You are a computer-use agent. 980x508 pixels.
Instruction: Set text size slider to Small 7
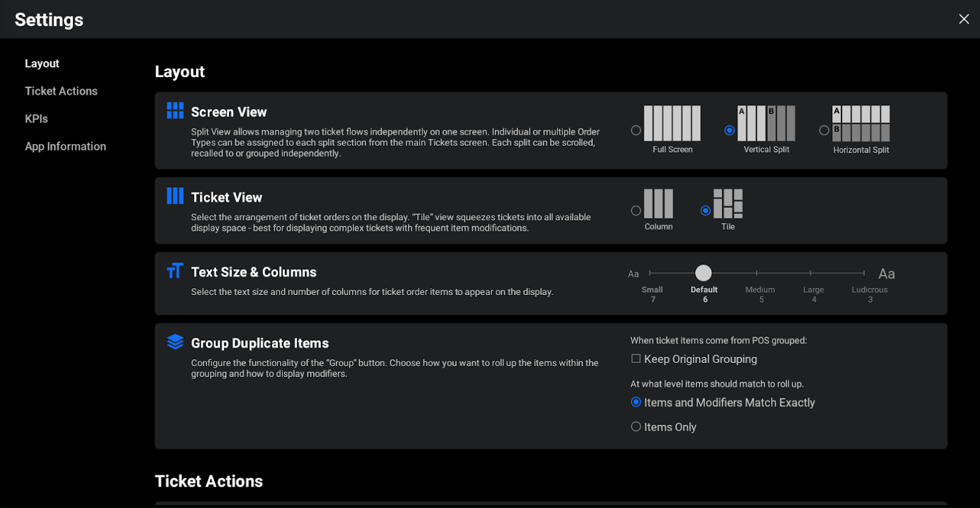point(650,273)
